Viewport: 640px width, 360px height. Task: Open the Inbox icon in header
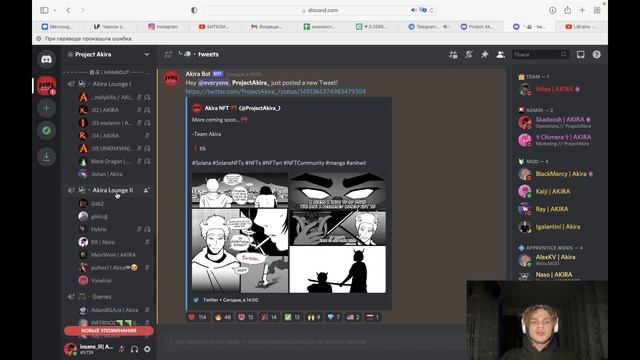click(580, 55)
